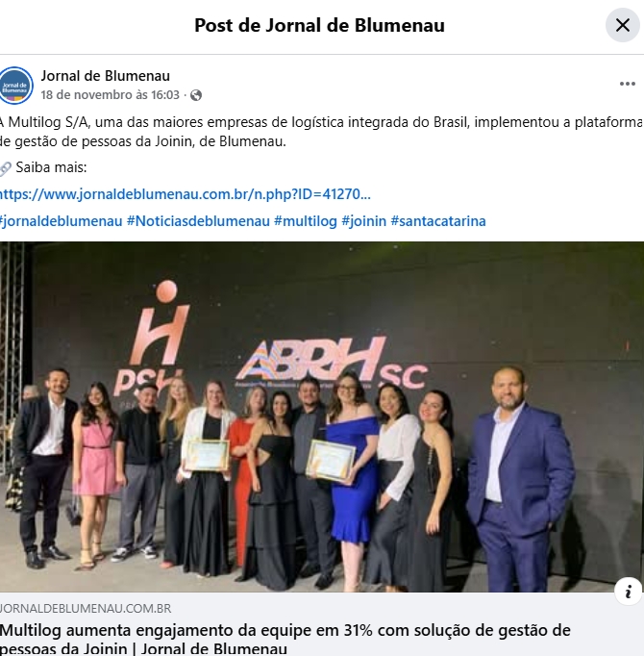Click the Multilog S/A post text

321,132
